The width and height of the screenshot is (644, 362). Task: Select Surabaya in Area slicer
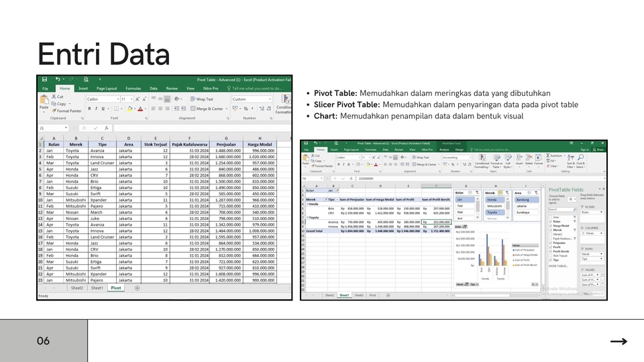527,213
